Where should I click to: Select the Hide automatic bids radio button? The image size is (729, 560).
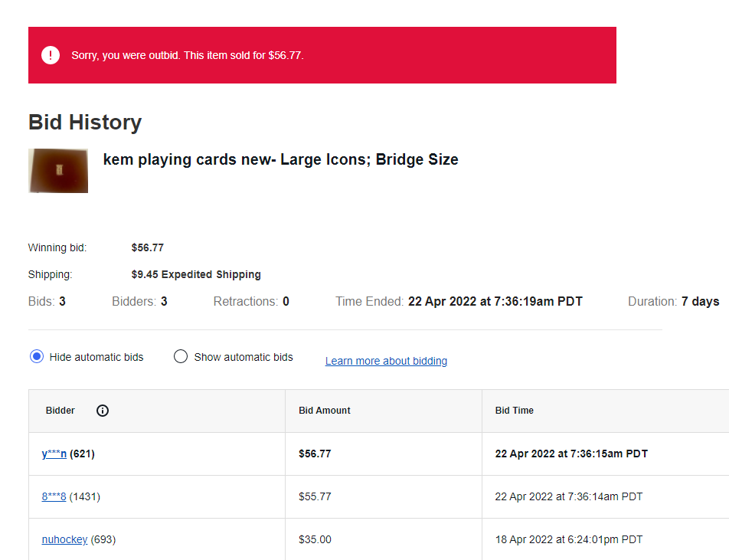click(37, 356)
